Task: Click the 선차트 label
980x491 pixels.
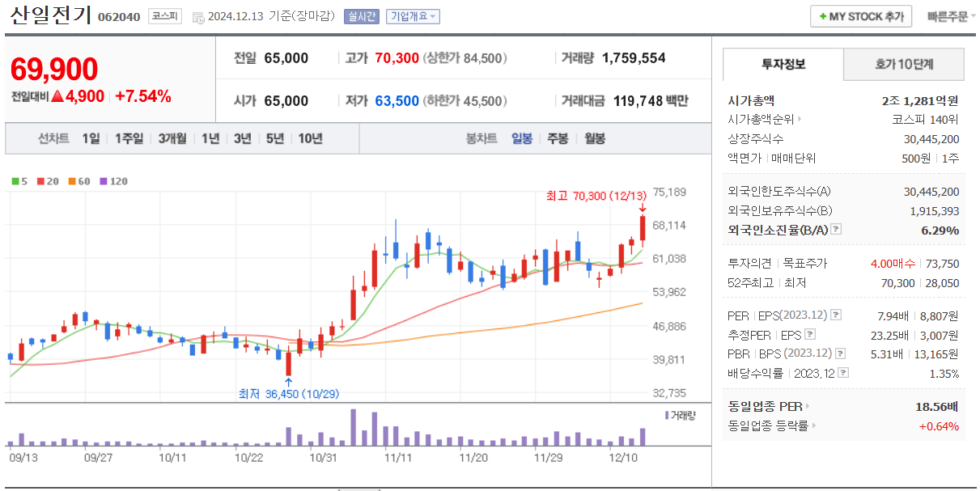Action: pyautogui.click(x=53, y=138)
